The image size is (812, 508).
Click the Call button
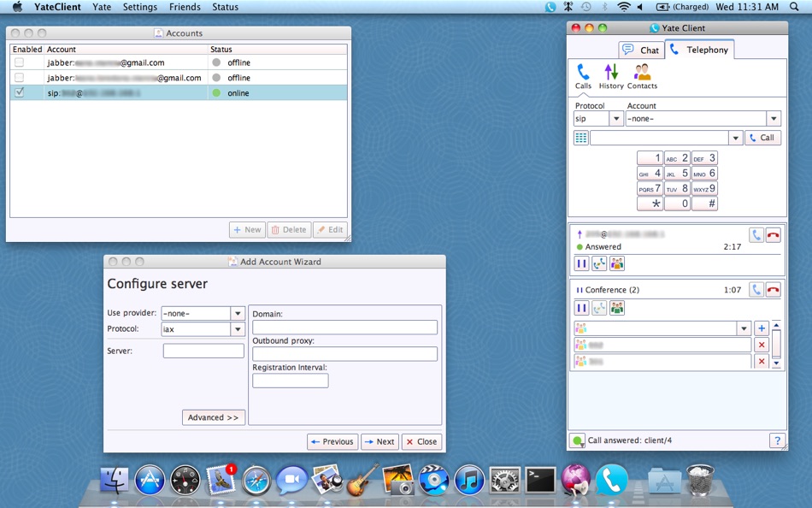point(762,138)
